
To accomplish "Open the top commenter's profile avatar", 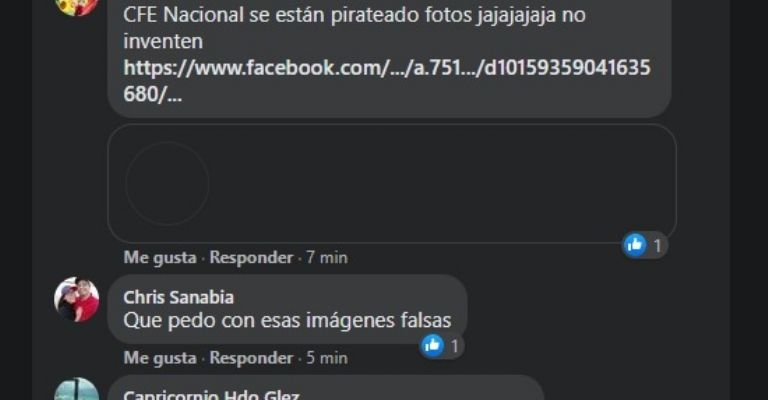I will coord(76,7).
